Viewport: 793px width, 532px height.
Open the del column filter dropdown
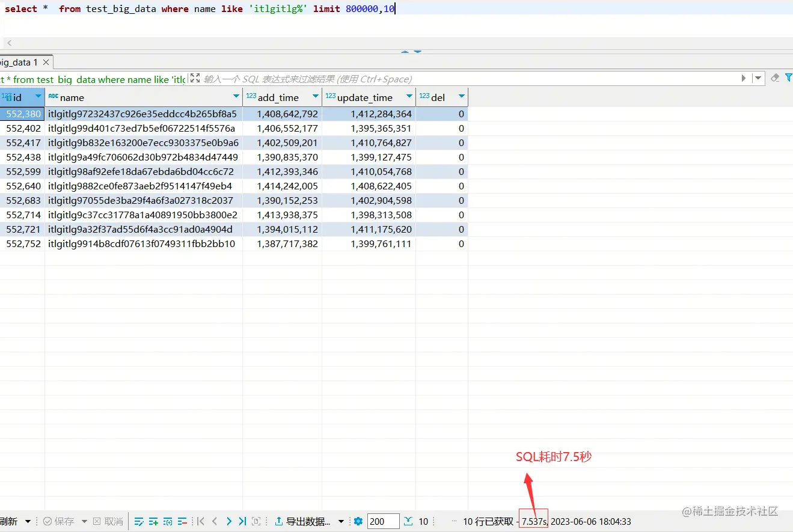pyautogui.click(x=462, y=97)
